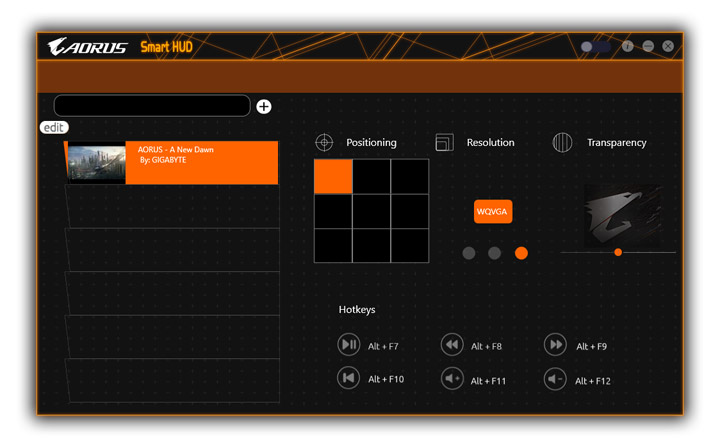Click the Resolution overlapping squares icon
The width and height of the screenshot is (720, 448).
[x=444, y=143]
